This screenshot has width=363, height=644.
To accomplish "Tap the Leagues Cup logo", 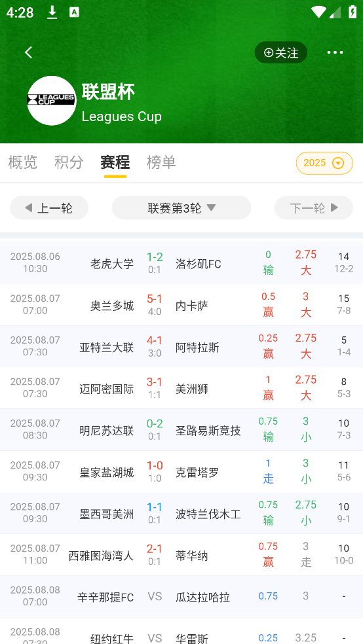I will click(x=52, y=100).
